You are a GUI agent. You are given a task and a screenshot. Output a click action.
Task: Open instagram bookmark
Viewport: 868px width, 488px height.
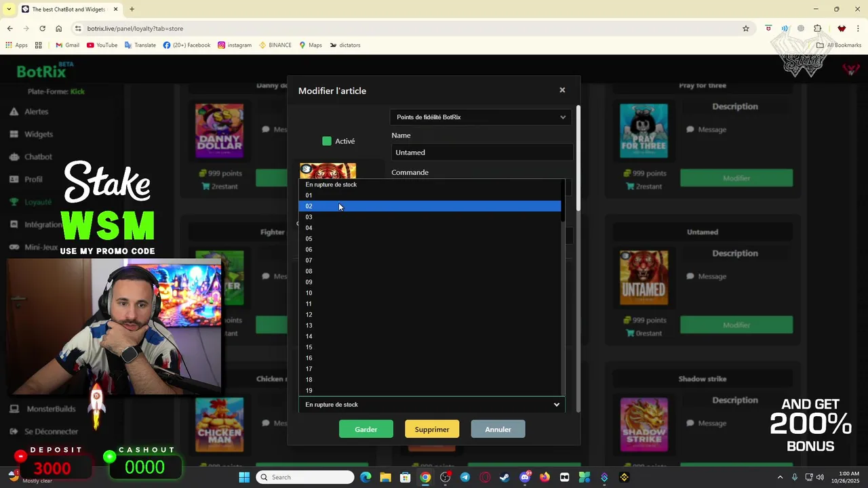pos(235,45)
